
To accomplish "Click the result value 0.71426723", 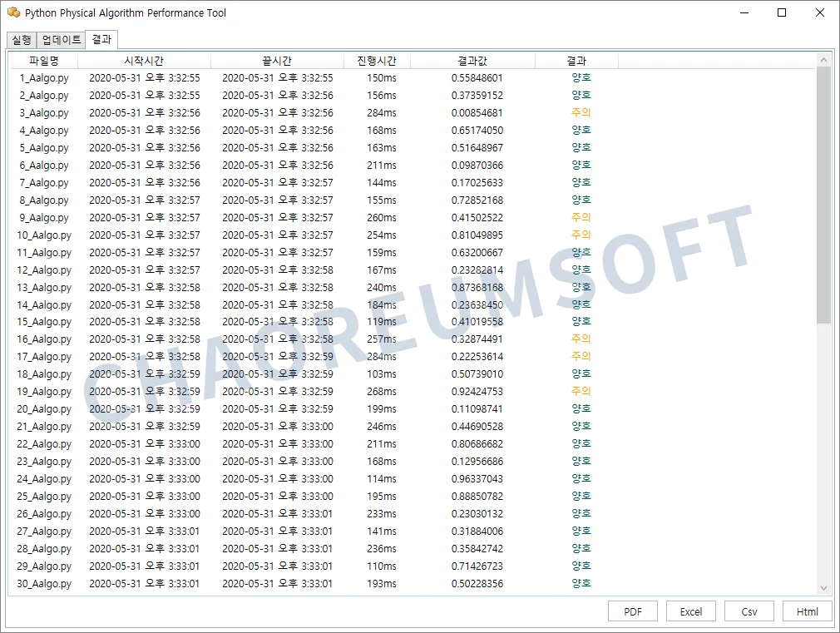I will click(x=477, y=566).
